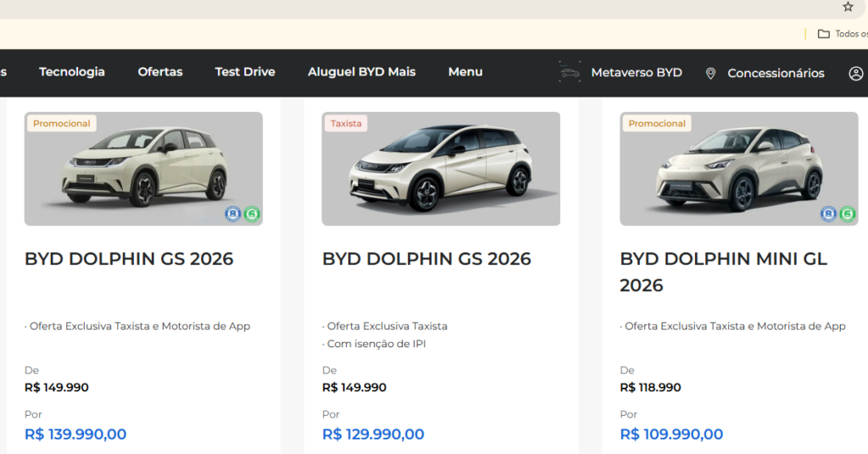Go to Test Drive in navigation
868x454 pixels.
click(x=245, y=72)
